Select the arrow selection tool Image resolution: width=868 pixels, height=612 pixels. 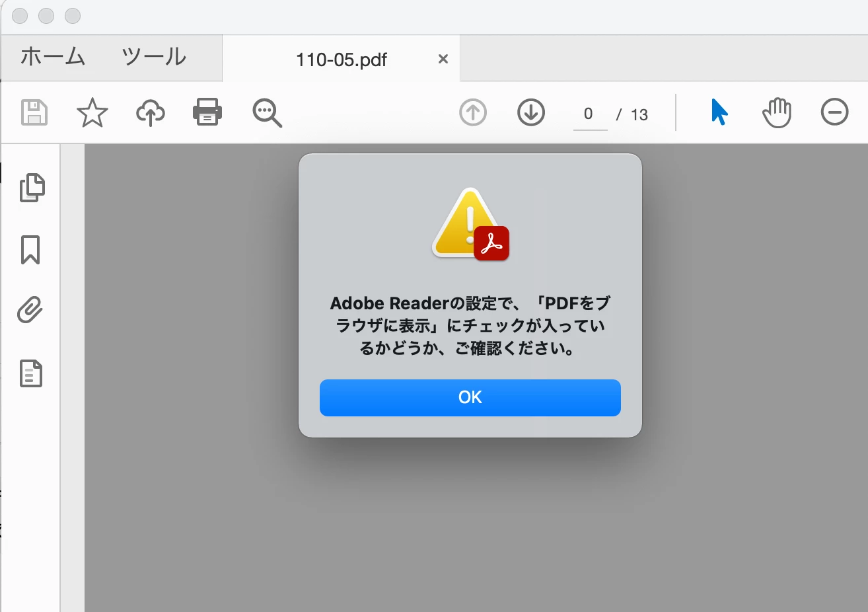pyautogui.click(x=719, y=112)
